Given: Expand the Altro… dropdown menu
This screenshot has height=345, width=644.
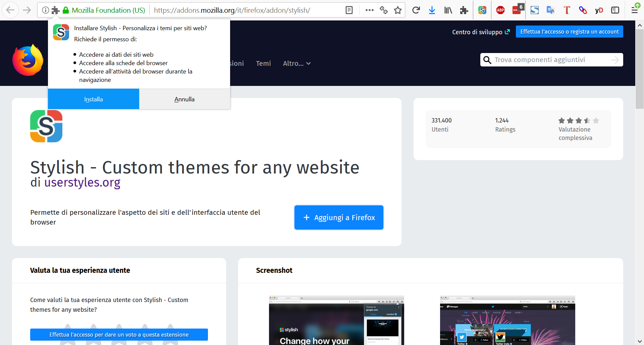Looking at the screenshot, I should (x=297, y=63).
